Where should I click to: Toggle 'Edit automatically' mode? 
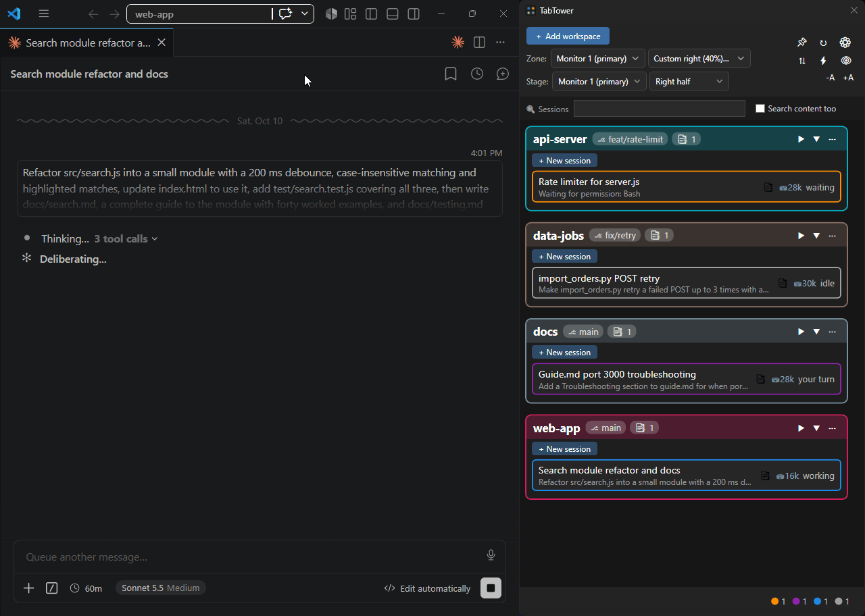point(427,588)
